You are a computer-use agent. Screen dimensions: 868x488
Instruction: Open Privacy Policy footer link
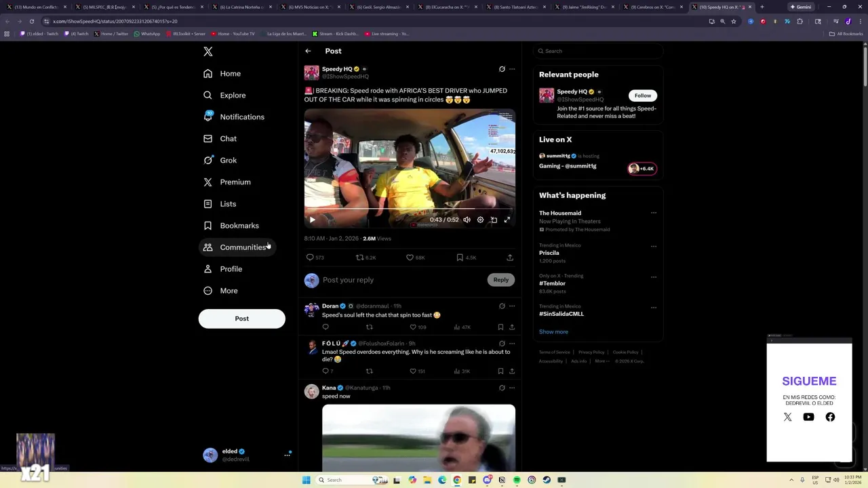pos(591,352)
